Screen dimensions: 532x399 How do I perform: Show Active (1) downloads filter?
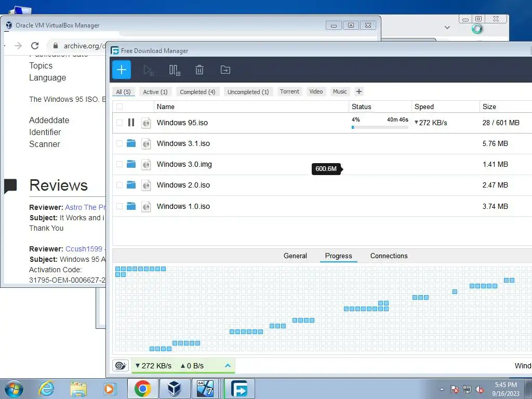(155, 91)
